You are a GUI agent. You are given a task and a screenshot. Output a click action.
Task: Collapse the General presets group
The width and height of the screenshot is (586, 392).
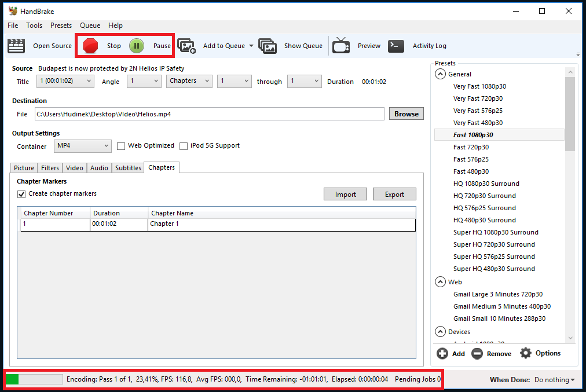tap(441, 74)
